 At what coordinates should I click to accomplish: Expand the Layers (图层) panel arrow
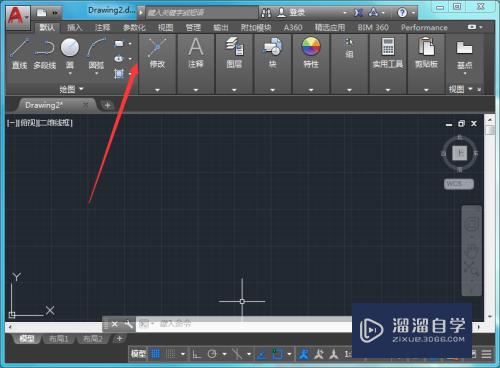coord(234,90)
